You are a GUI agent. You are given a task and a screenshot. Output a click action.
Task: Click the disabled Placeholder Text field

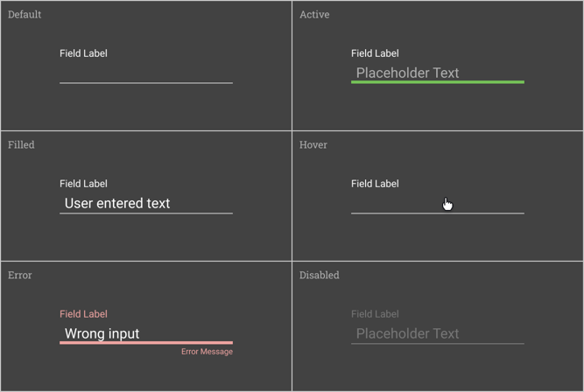pyautogui.click(x=437, y=333)
